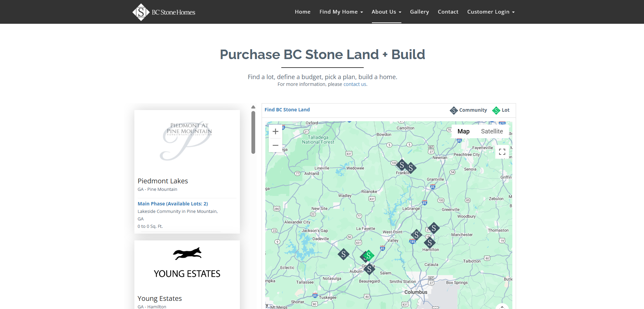This screenshot has height=309, width=644.
Task: Open the About Us dropdown menu
Action: [386, 12]
